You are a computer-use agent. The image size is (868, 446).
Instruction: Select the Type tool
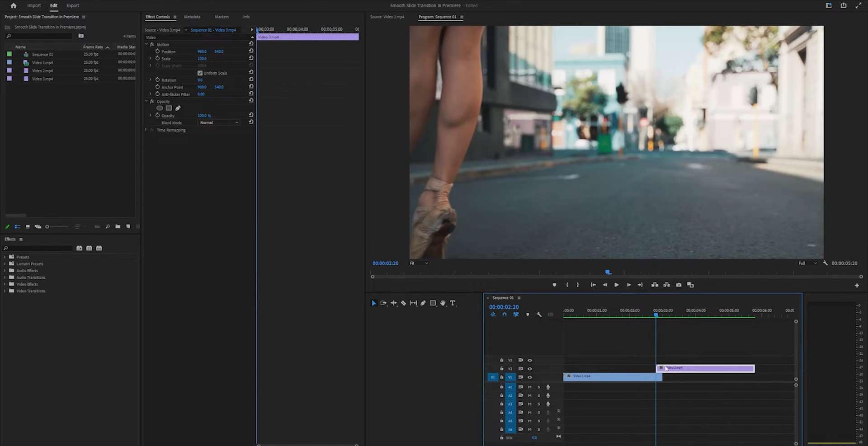click(453, 303)
